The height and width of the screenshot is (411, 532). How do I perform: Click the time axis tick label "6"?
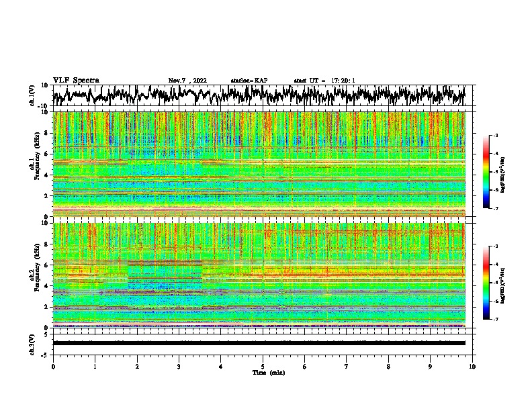pyautogui.click(x=305, y=367)
